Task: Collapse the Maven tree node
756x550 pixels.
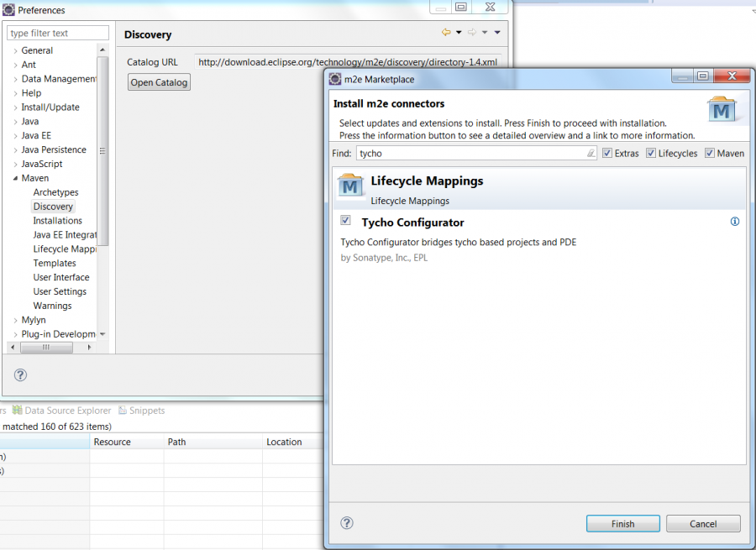Action: coord(15,179)
